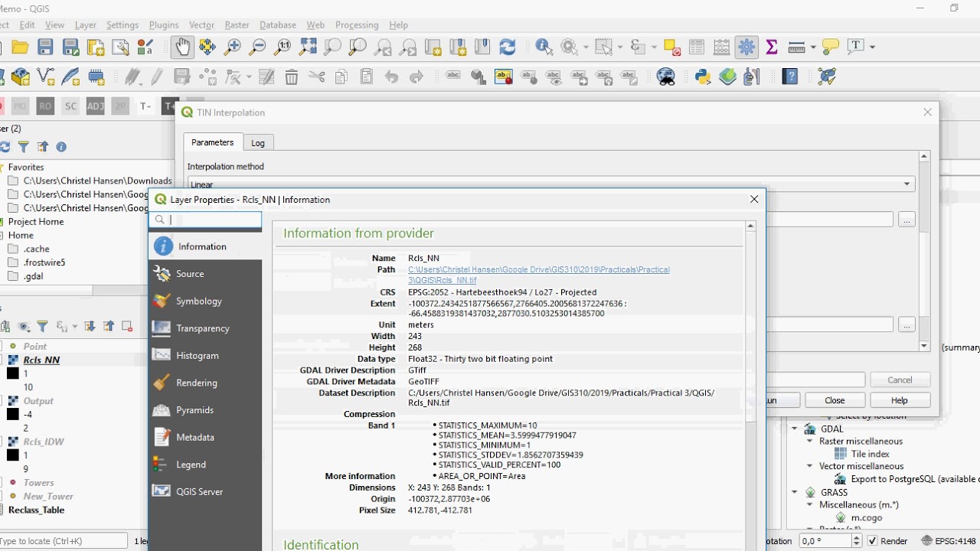Open the measure tool dropdown arrow
980x551 pixels.
click(x=813, y=47)
